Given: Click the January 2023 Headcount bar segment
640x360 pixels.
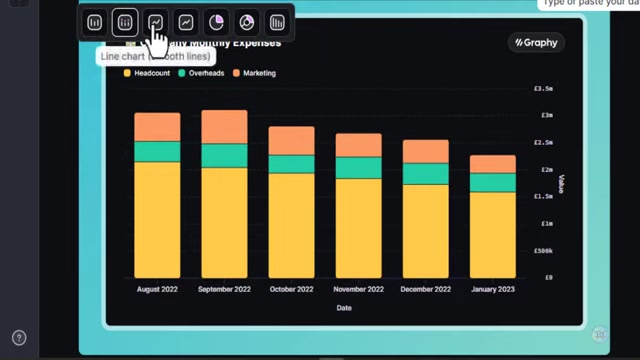Looking at the screenshot, I should [x=493, y=235].
